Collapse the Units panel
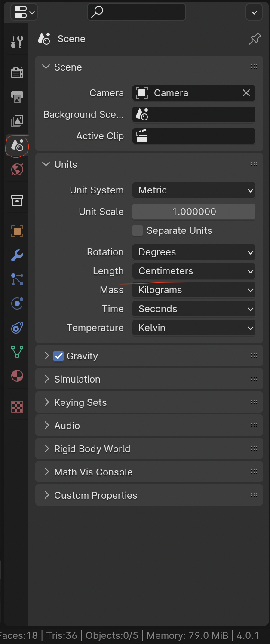The image size is (270, 644). (46, 164)
